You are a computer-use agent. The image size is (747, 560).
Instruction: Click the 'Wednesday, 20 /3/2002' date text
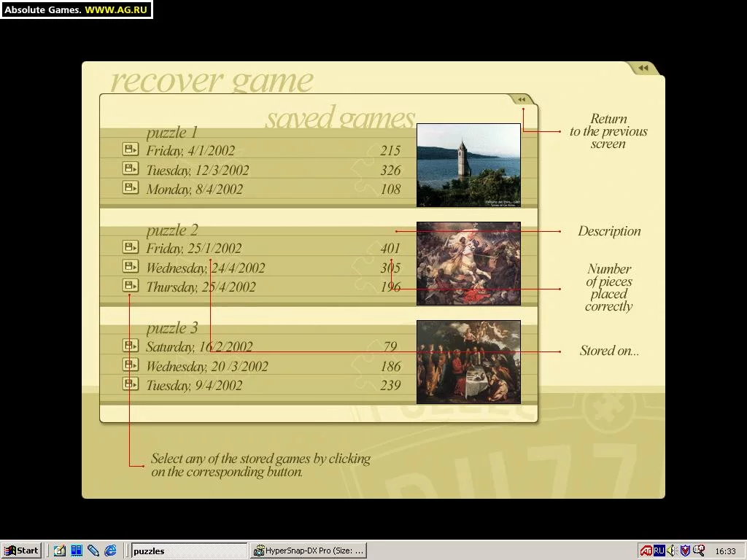point(207,367)
